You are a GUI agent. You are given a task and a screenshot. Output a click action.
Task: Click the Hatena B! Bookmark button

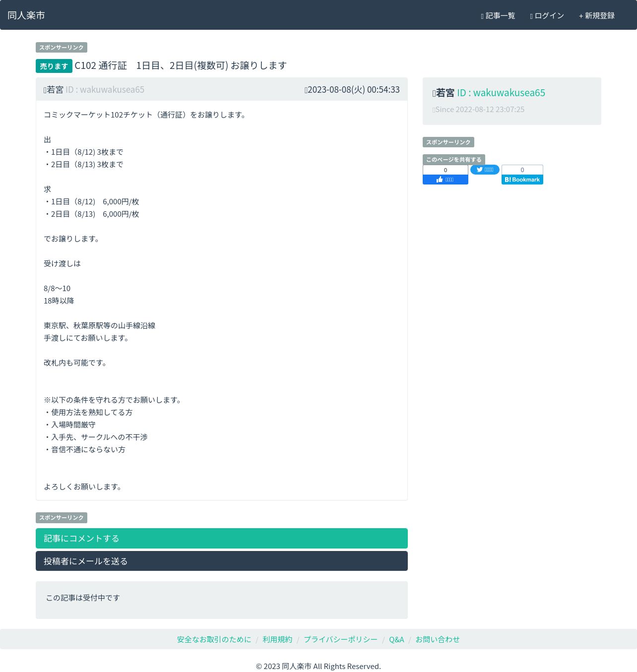click(522, 180)
